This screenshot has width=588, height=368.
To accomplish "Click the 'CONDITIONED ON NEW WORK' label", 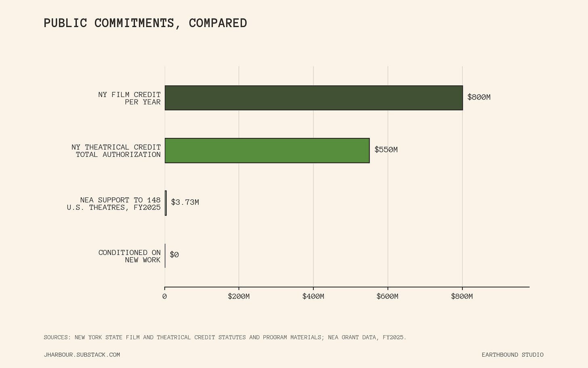I will (129, 256).
